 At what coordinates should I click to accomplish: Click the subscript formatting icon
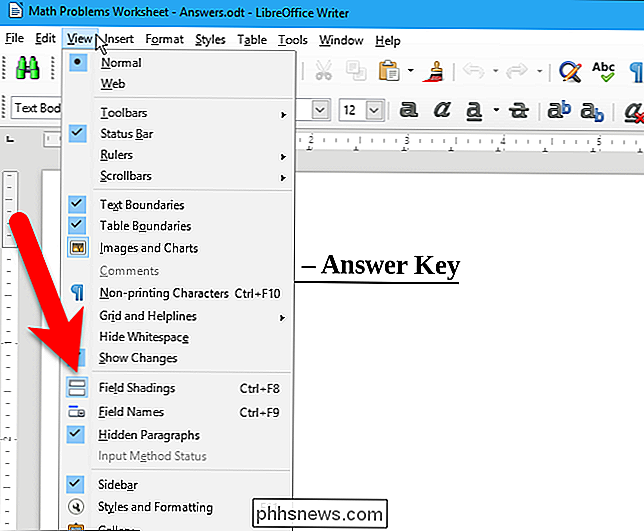click(x=593, y=109)
